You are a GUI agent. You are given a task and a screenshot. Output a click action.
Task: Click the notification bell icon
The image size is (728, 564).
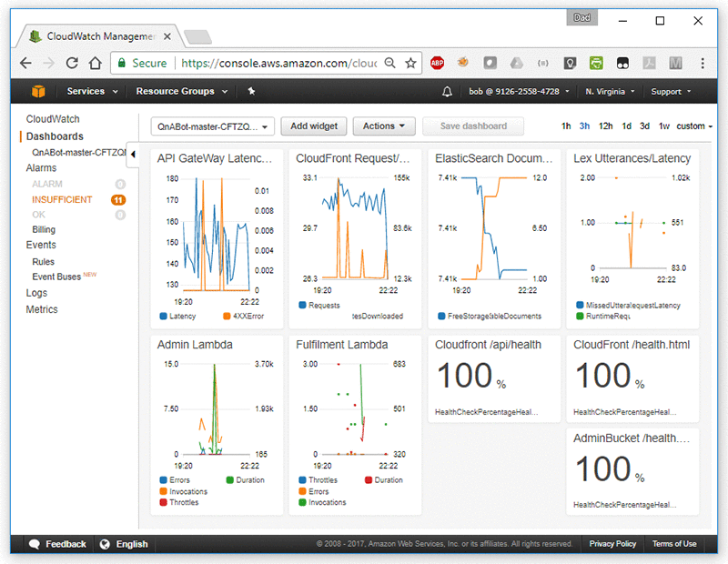[x=447, y=92]
